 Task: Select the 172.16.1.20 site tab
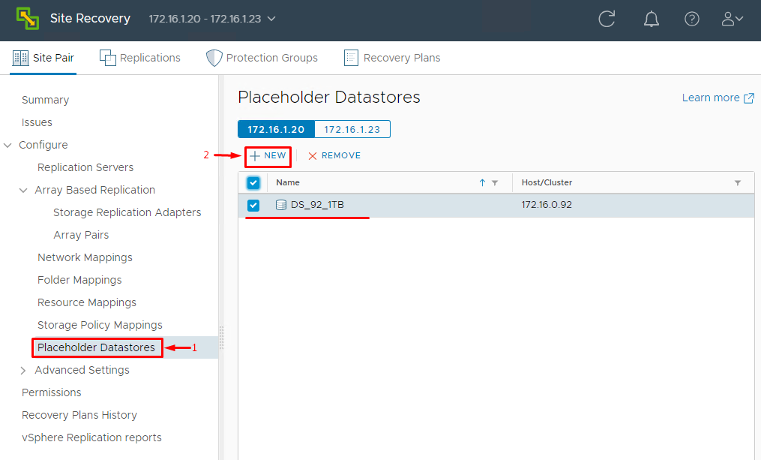click(x=276, y=130)
